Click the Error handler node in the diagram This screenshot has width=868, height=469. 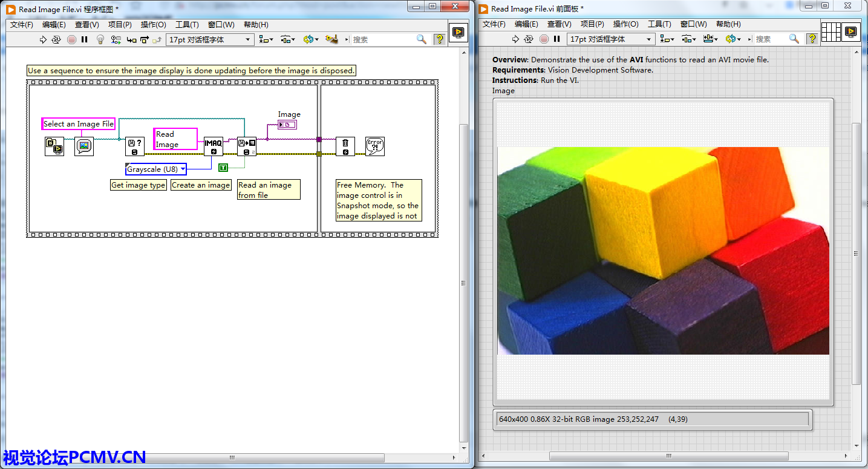[x=374, y=146]
